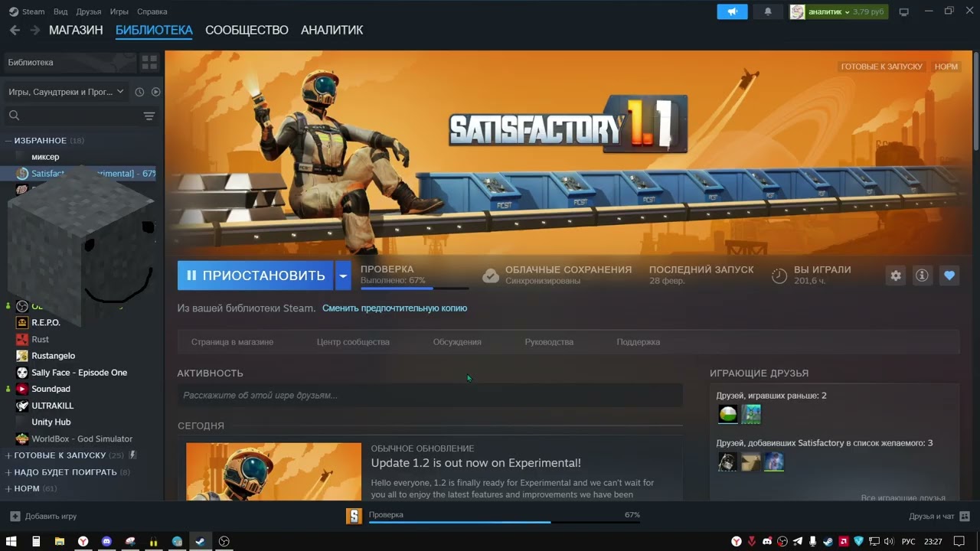Open dropdown arrow next to ПРИОСТАНОВИТЬ
Image resolution: width=980 pixels, height=551 pixels.
pyautogui.click(x=343, y=275)
